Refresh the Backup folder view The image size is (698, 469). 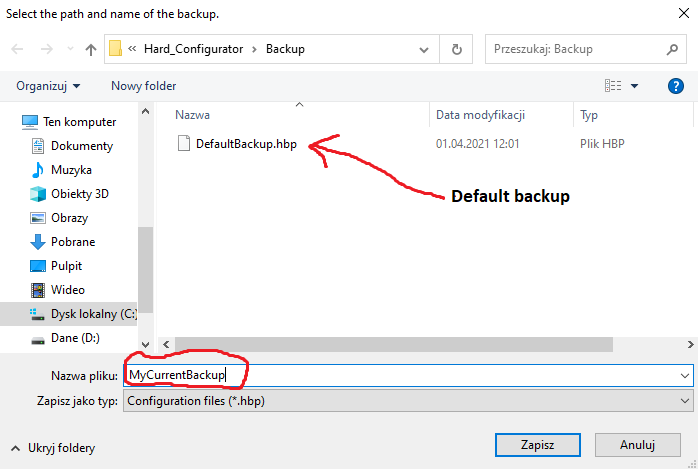pos(457,49)
